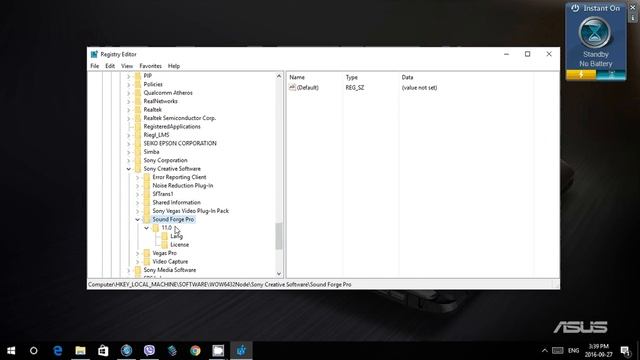Click the Registry Editor title bar icon

[x=94, y=54]
